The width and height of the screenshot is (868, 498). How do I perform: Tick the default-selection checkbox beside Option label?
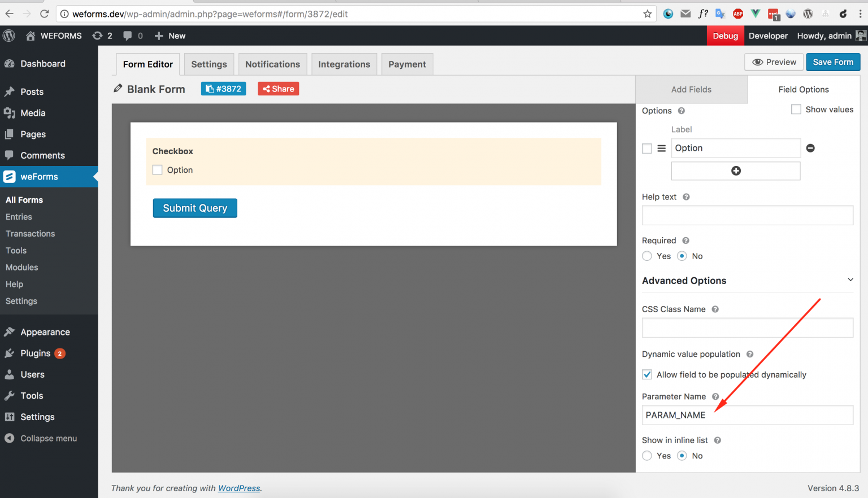[x=647, y=148]
